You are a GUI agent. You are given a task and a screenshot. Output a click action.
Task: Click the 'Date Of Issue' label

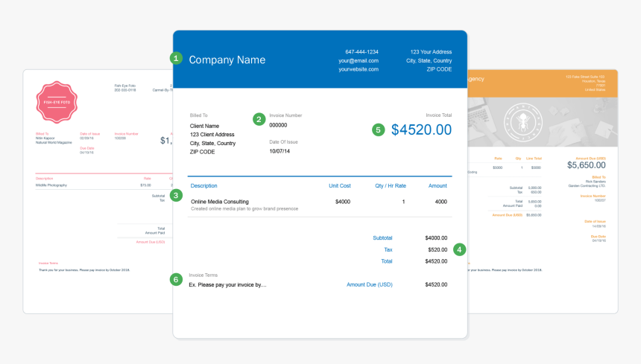pyautogui.click(x=283, y=142)
